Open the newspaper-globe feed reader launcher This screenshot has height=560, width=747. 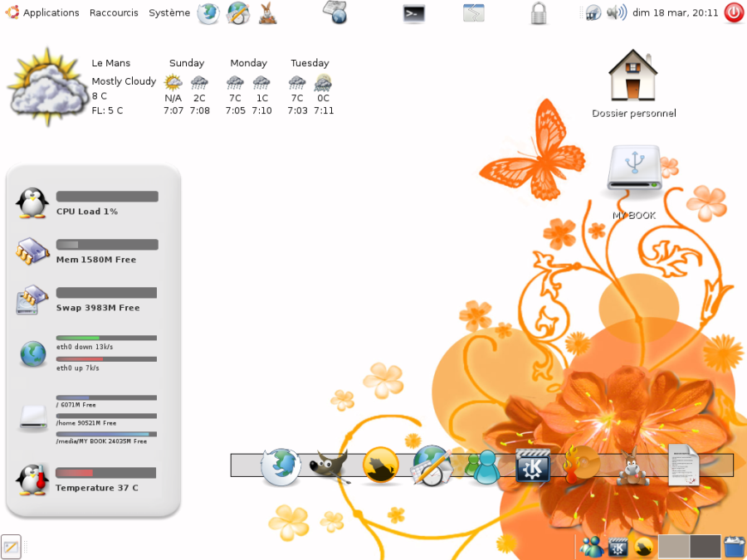(x=335, y=12)
